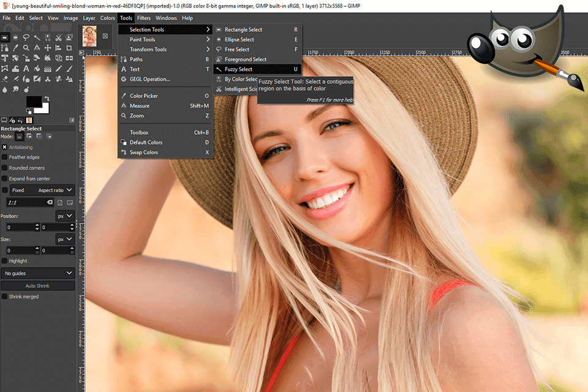Open the Fixed Aspect ratio dropdown
Viewport: 588px width, 392px height.
click(x=42, y=190)
